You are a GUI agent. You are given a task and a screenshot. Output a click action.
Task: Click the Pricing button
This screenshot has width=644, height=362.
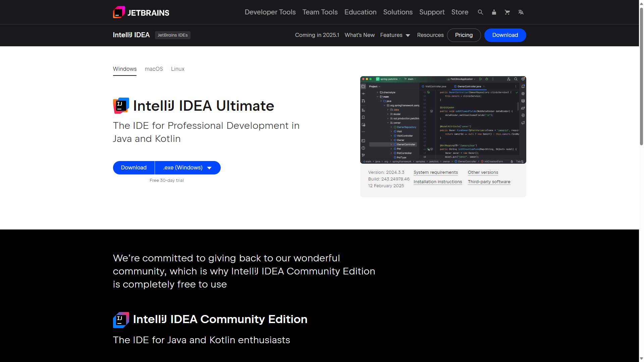[x=464, y=35]
